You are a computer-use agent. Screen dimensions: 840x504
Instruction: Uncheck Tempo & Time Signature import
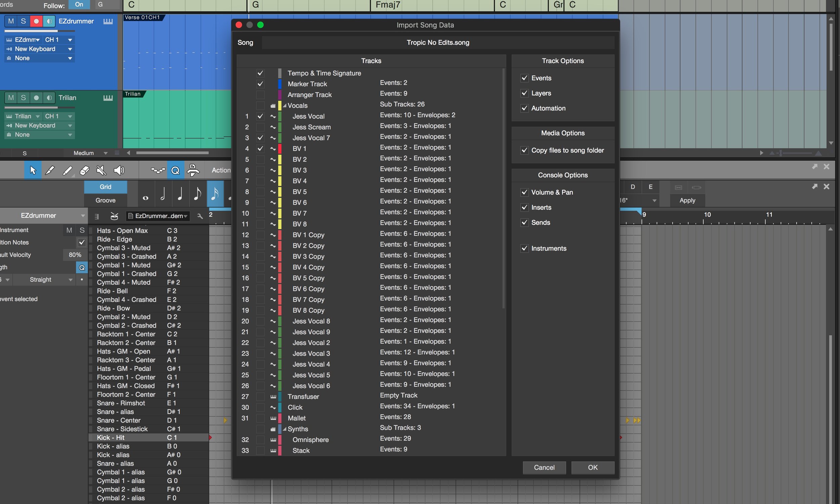tap(260, 73)
